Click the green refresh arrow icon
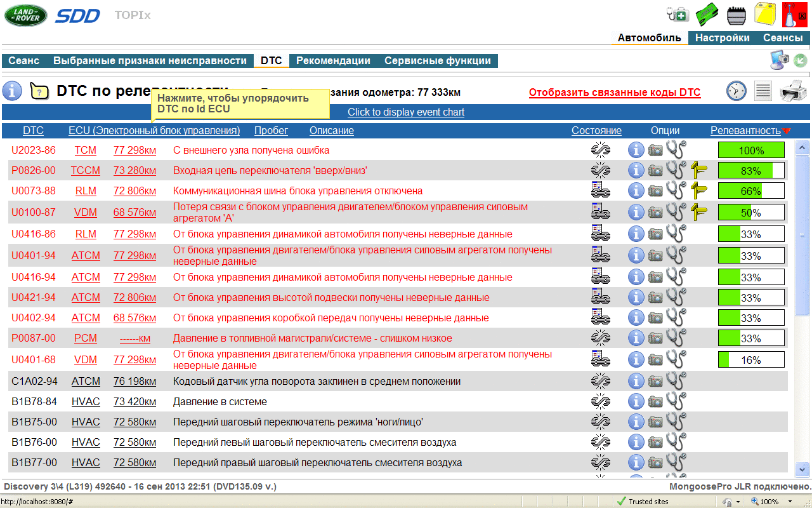The width and height of the screenshot is (812, 508). 800,60
